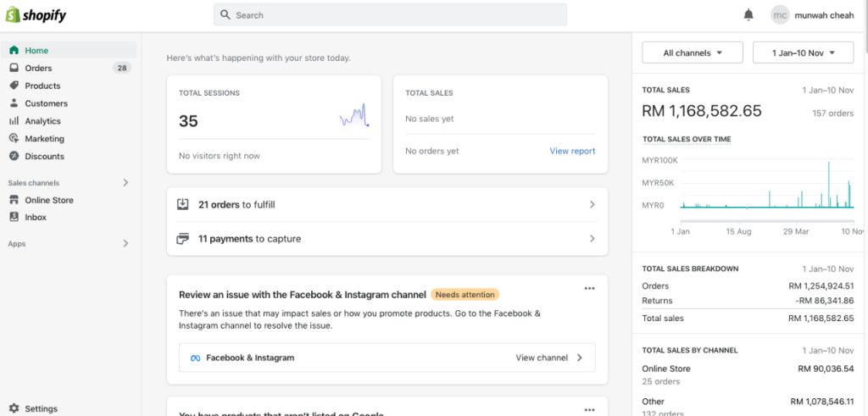This screenshot has width=868, height=416.
Task: Click the total sessions value 35
Action: [x=188, y=121]
